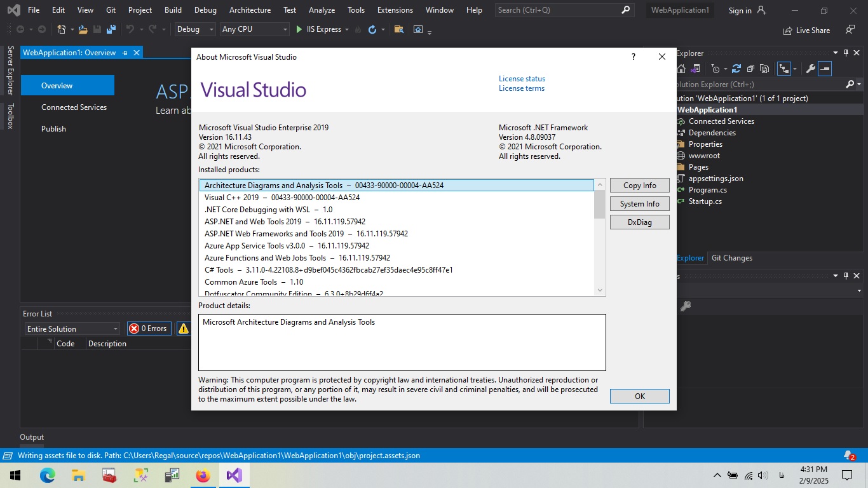Click the System Info button

[x=639, y=204]
